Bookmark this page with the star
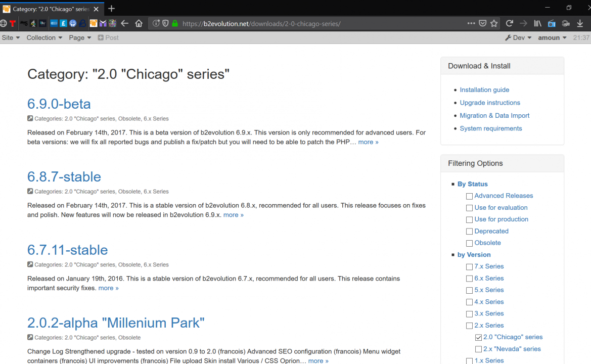The width and height of the screenshot is (591, 364). pyautogui.click(x=494, y=23)
